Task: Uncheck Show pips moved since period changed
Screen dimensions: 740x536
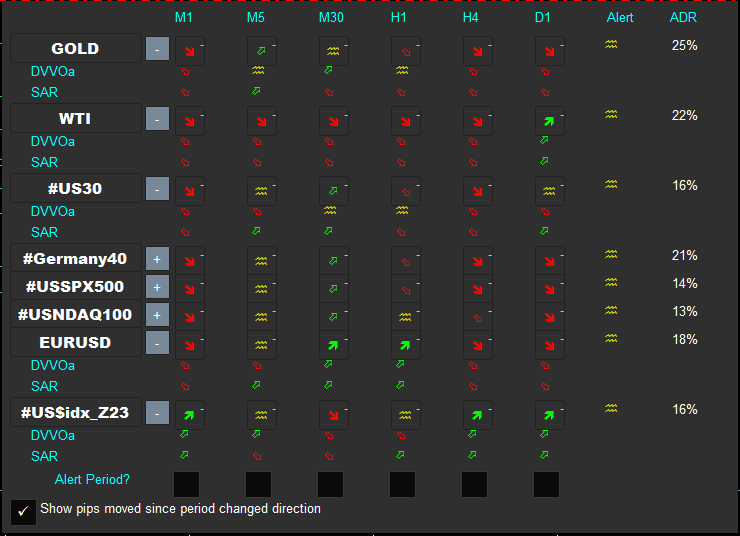Action: pos(23,512)
